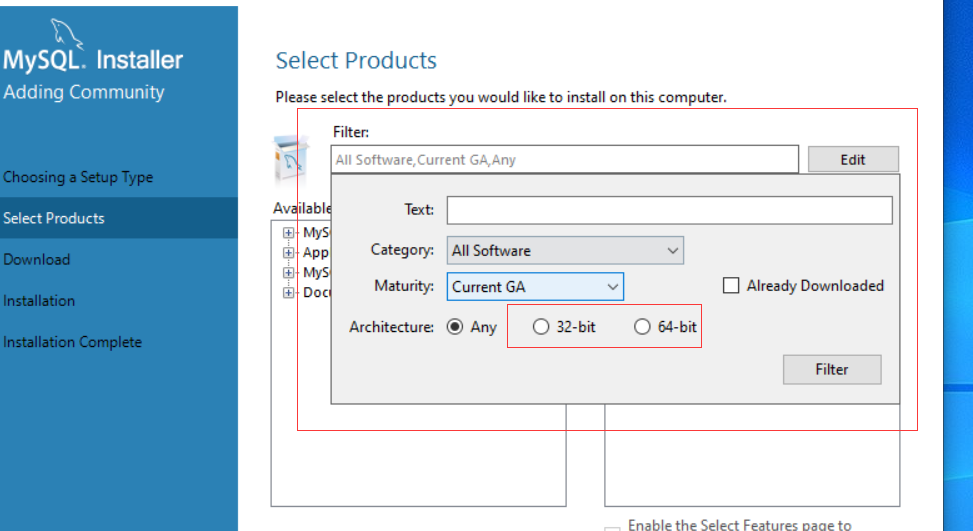Expand the first MyS tree node

(x=288, y=233)
